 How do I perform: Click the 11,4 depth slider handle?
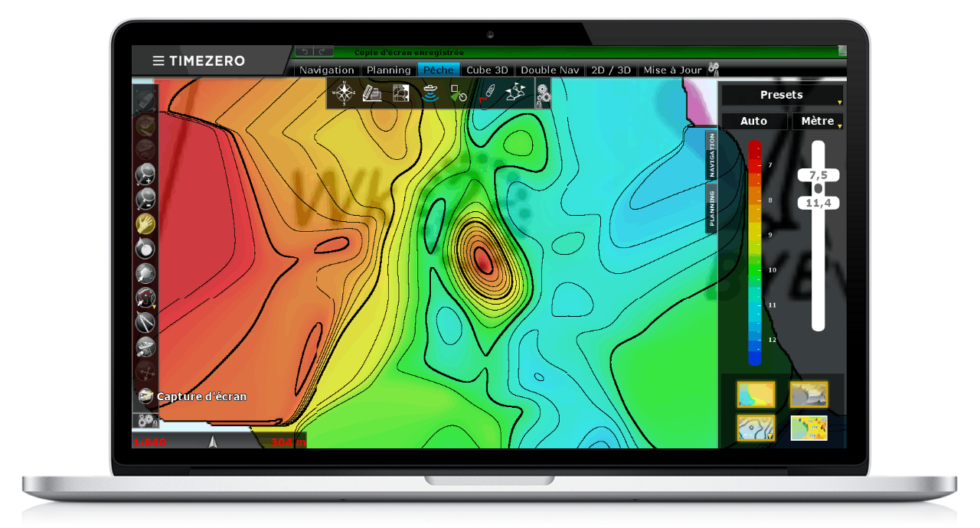pos(818,203)
